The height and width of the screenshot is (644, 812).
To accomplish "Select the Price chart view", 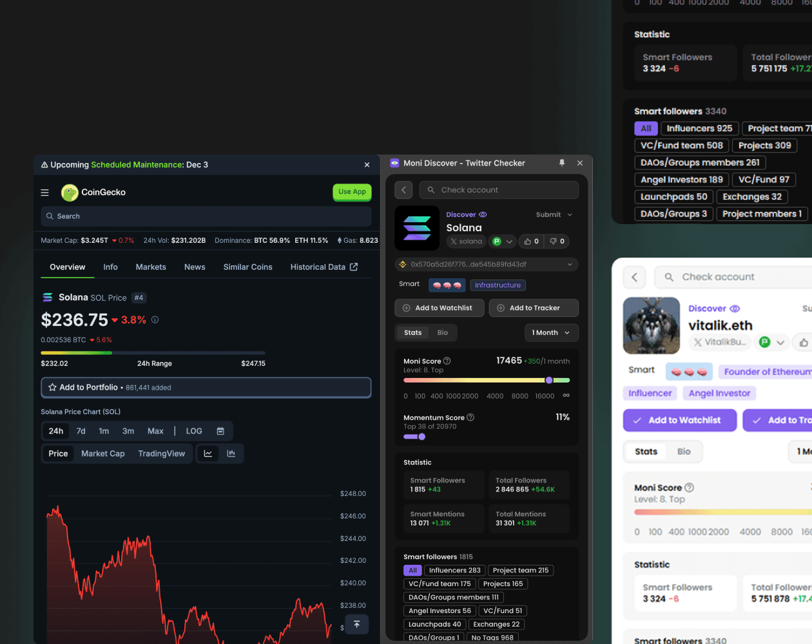I will click(58, 454).
